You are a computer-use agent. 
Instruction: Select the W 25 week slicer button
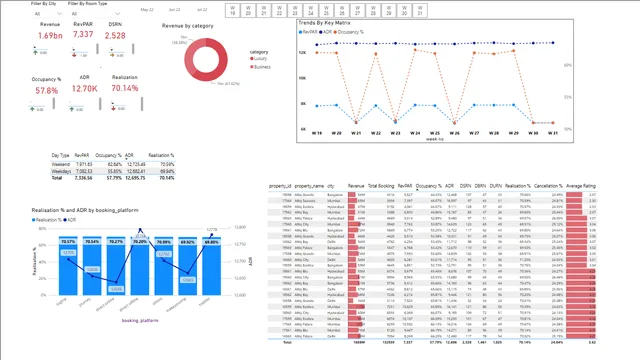tap(326, 11)
